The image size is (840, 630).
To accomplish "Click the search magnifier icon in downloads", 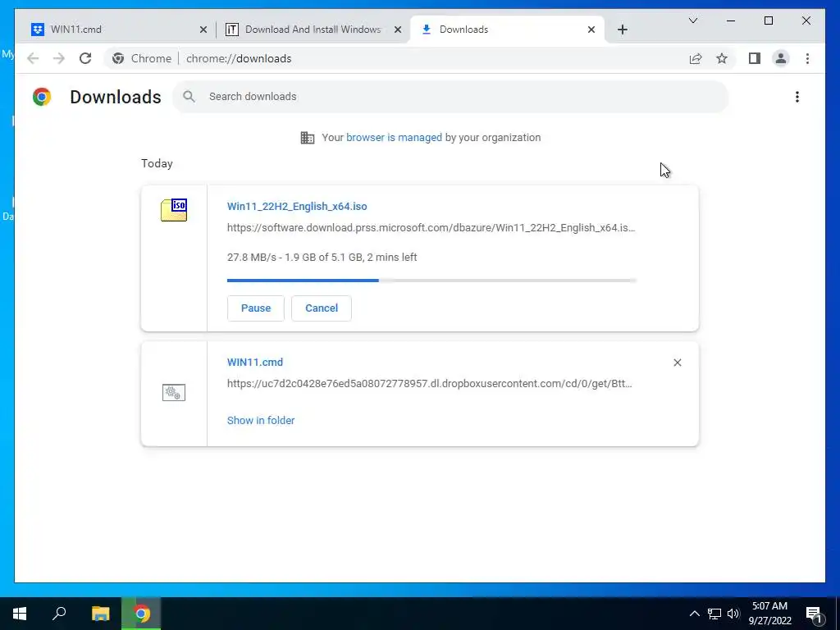I will click(x=189, y=97).
